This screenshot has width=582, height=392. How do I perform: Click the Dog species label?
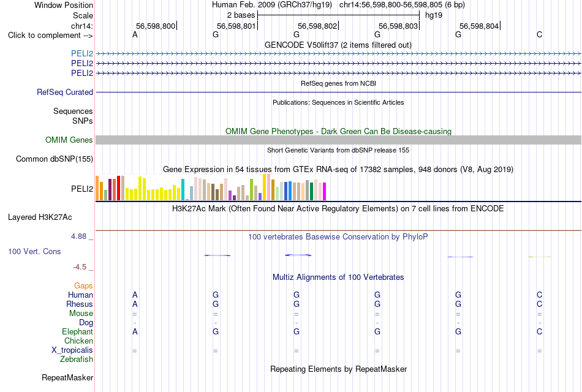(86, 323)
